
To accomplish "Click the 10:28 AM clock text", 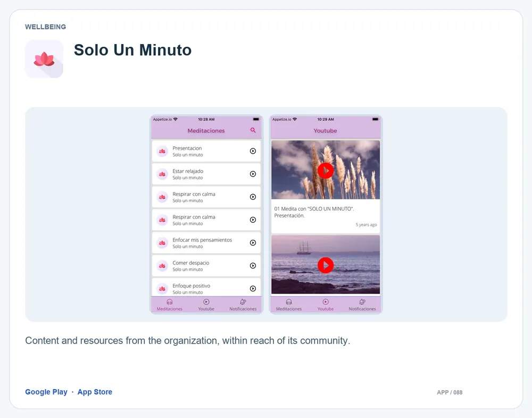I will pyautogui.click(x=206, y=120).
